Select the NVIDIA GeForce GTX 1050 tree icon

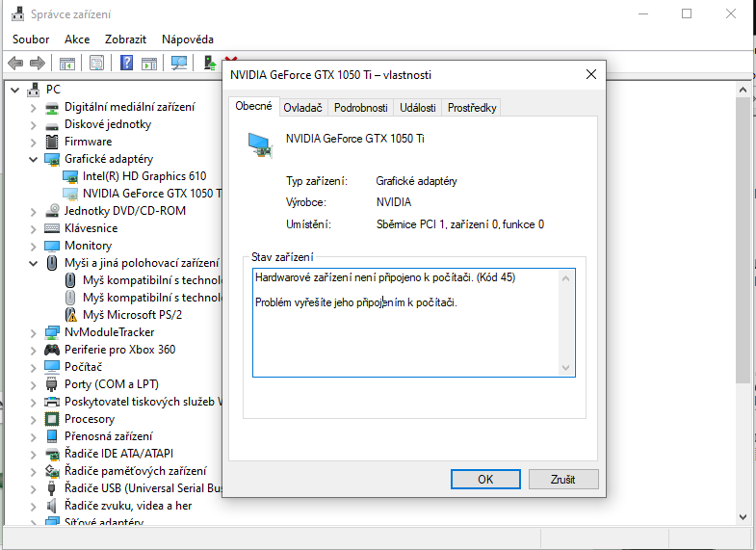pyautogui.click(x=70, y=194)
